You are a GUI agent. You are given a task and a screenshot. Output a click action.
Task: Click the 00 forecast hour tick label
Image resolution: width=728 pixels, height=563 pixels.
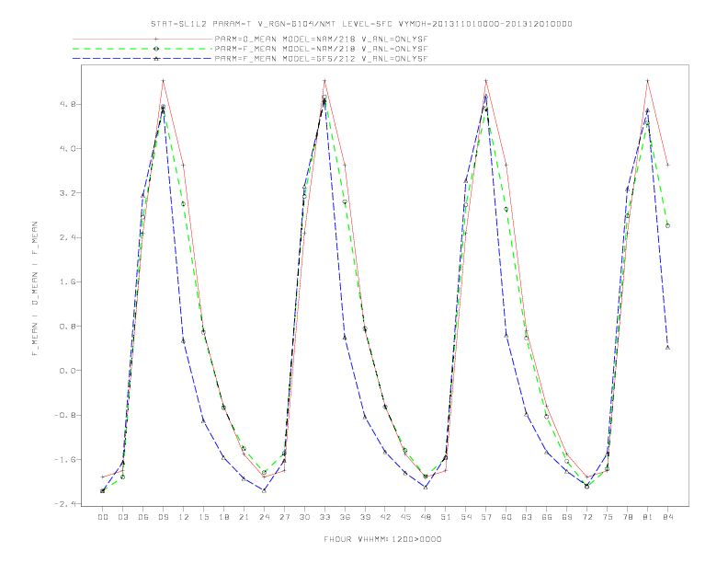(x=103, y=517)
